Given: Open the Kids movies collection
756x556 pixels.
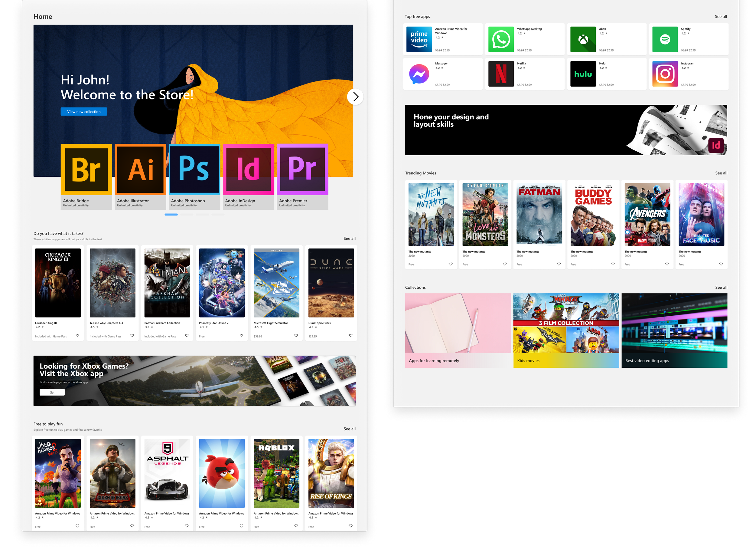Looking at the screenshot, I should pyautogui.click(x=566, y=330).
